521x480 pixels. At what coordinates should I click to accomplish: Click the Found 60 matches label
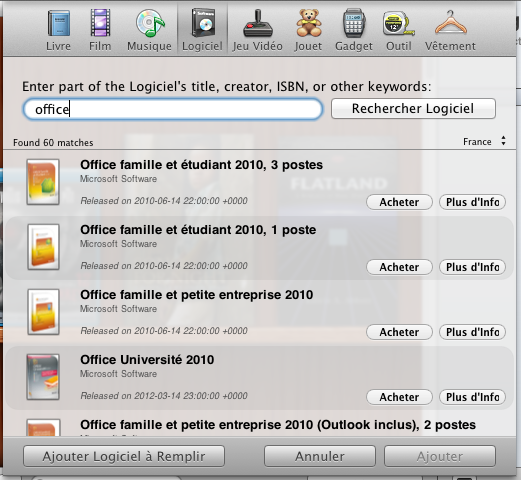(53, 143)
